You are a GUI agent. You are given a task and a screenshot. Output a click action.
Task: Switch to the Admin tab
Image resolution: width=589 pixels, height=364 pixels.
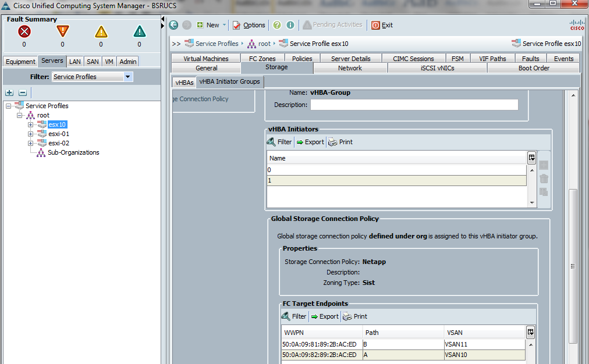click(127, 62)
